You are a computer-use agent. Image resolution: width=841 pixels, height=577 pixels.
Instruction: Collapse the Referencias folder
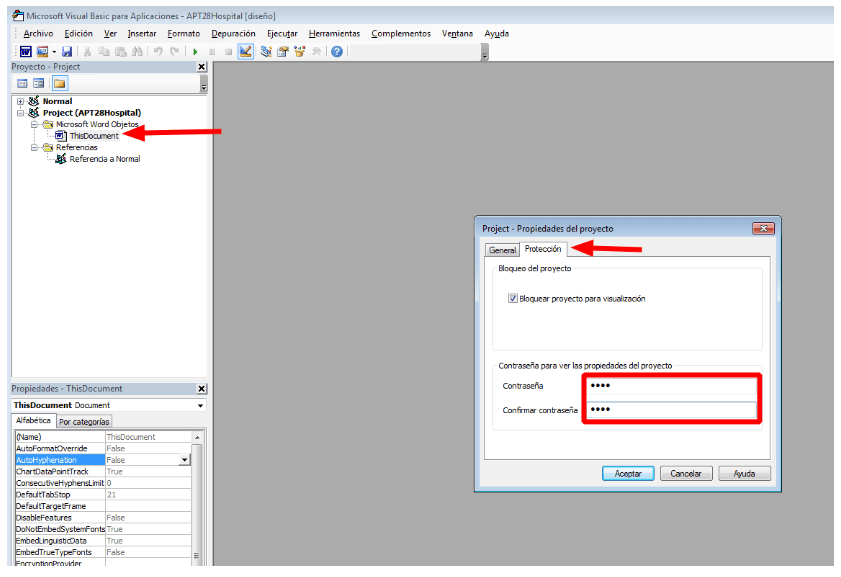[x=34, y=147]
